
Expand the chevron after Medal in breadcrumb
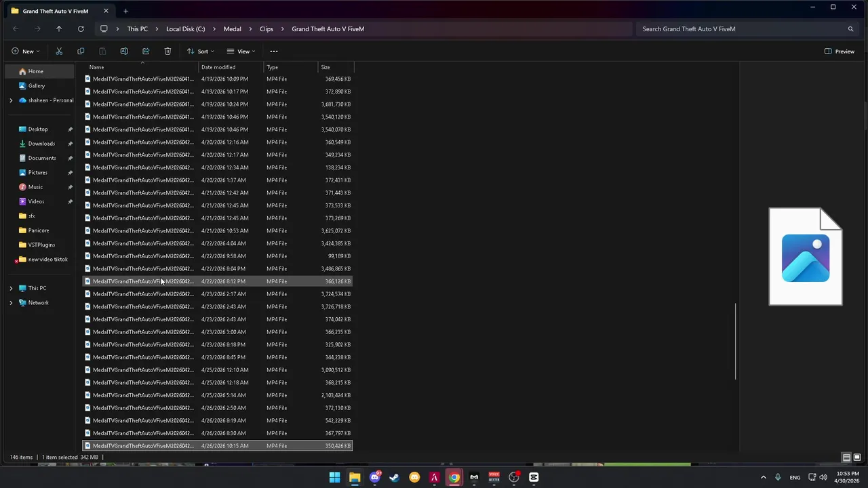[x=250, y=28]
